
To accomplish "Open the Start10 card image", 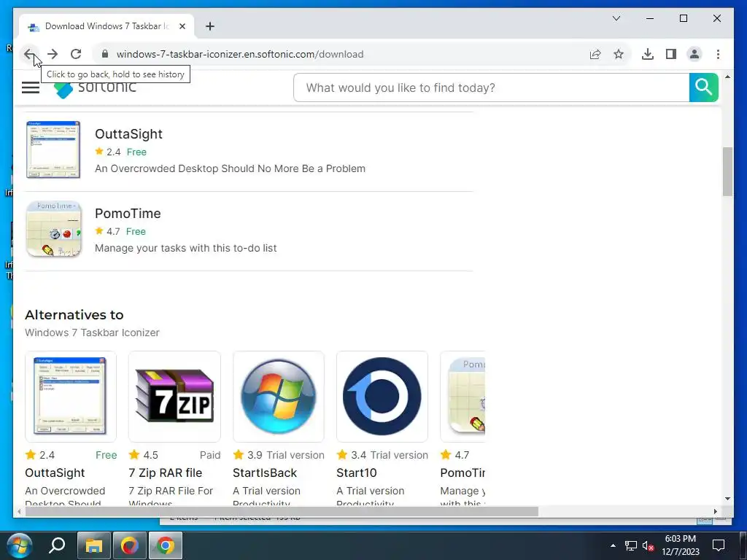I will coord(382,397).
